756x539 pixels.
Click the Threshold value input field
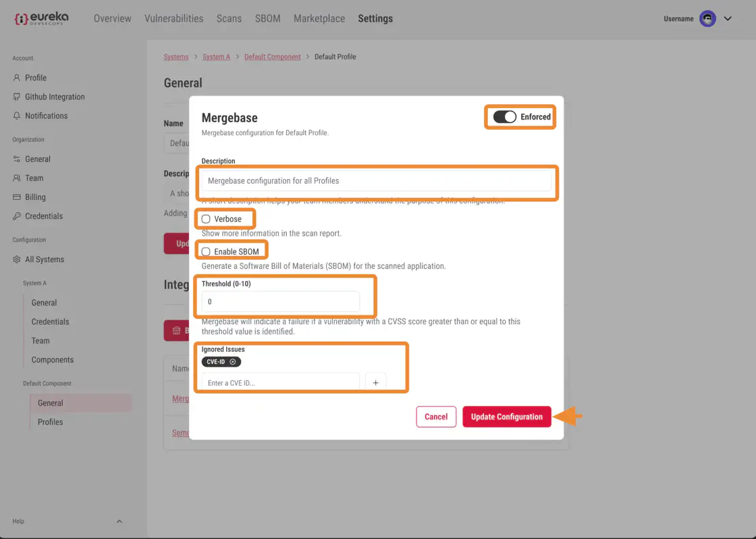pos(280,302)
